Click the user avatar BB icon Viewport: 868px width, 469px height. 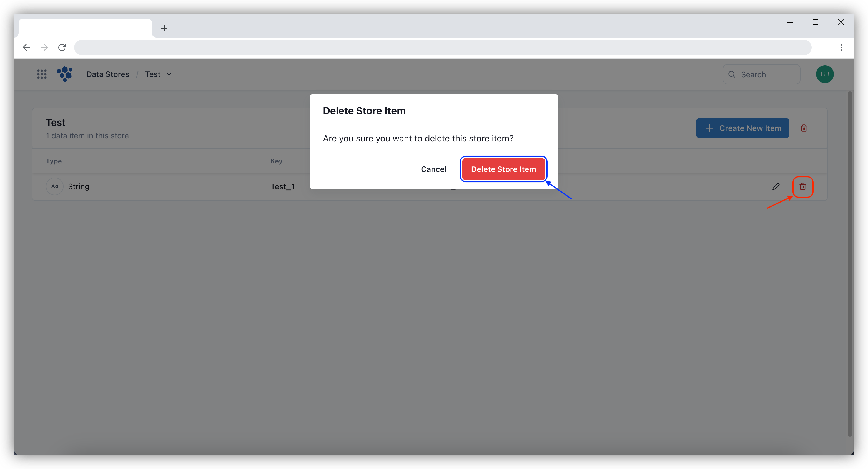(825, 74)
